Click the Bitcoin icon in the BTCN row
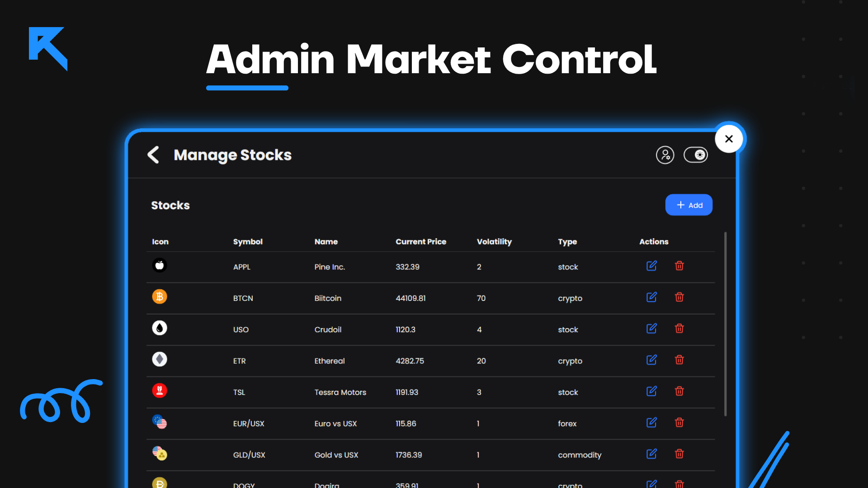The width and height of the screenshot is (868, 488). click(x=160, y=296)
